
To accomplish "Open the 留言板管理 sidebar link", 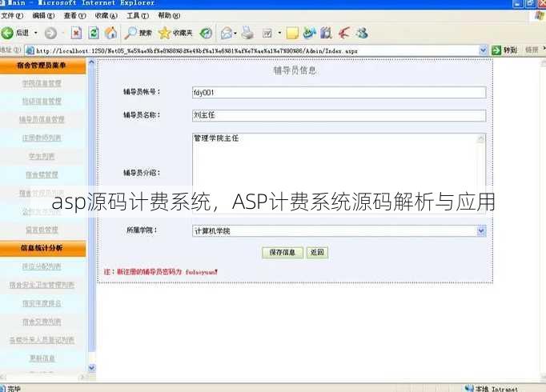I will click(x=42, y=230).
